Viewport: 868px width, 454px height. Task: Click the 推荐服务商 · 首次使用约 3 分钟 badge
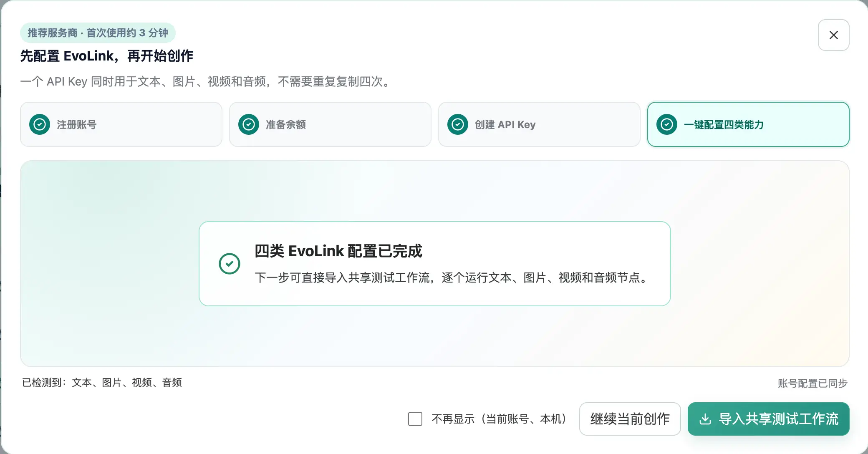pyautogui.click(x=98, y=33)
